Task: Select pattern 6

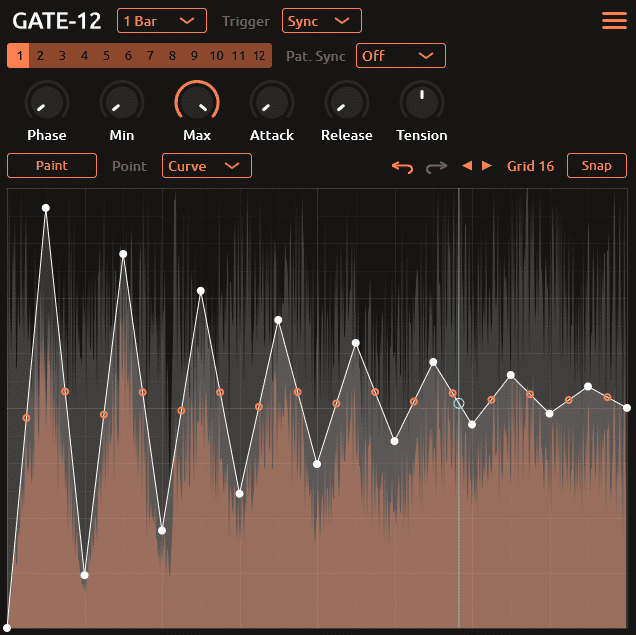Action: (x=128, y=56)
